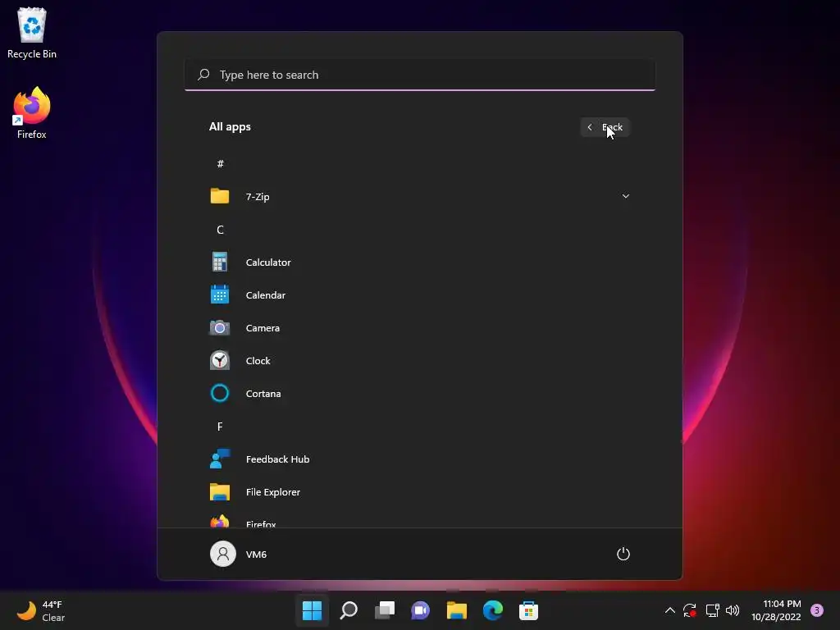Launch the Teams Chat taskbar icon
The width and height of the screenshot is (840, 630).
tap(421, 610)
